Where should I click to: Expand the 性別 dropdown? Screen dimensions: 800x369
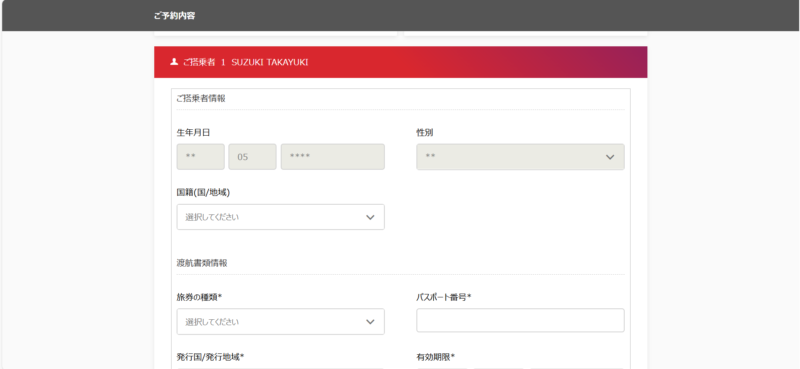pyautogui.click(x=520, y=157)
